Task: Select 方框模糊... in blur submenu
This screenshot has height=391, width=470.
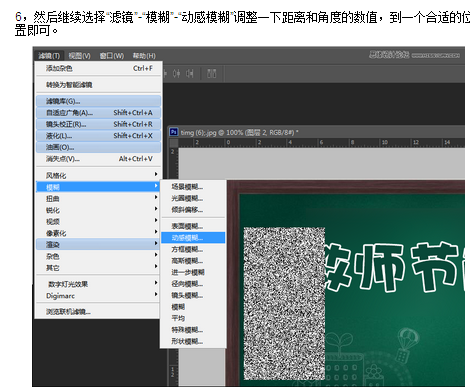Action: 193,249
